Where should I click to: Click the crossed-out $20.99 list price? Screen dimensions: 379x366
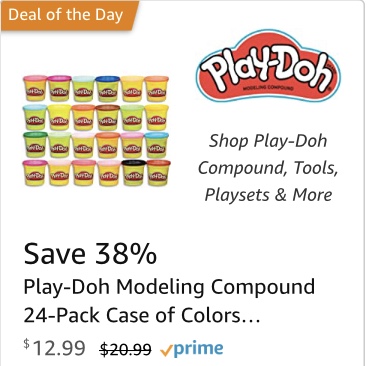(x=126, y=349)
